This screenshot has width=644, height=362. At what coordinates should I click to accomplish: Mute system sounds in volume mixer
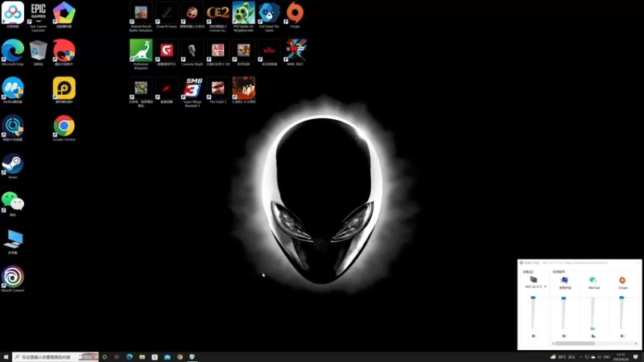coord(564,335)
